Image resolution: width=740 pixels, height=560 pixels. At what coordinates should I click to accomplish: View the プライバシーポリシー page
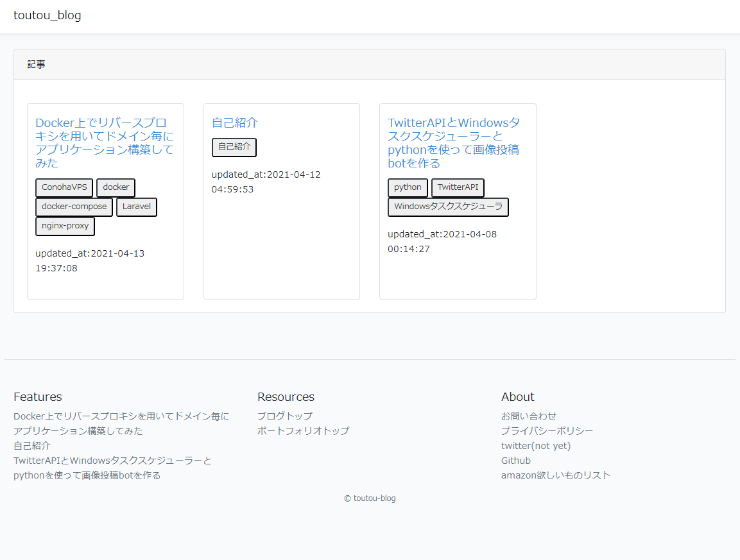[547, 431]
